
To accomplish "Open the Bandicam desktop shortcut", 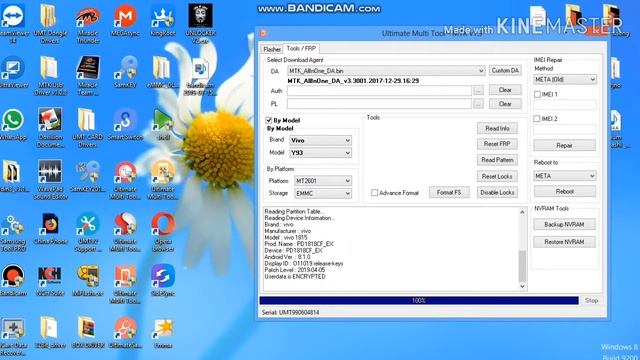I will (13, 281).
